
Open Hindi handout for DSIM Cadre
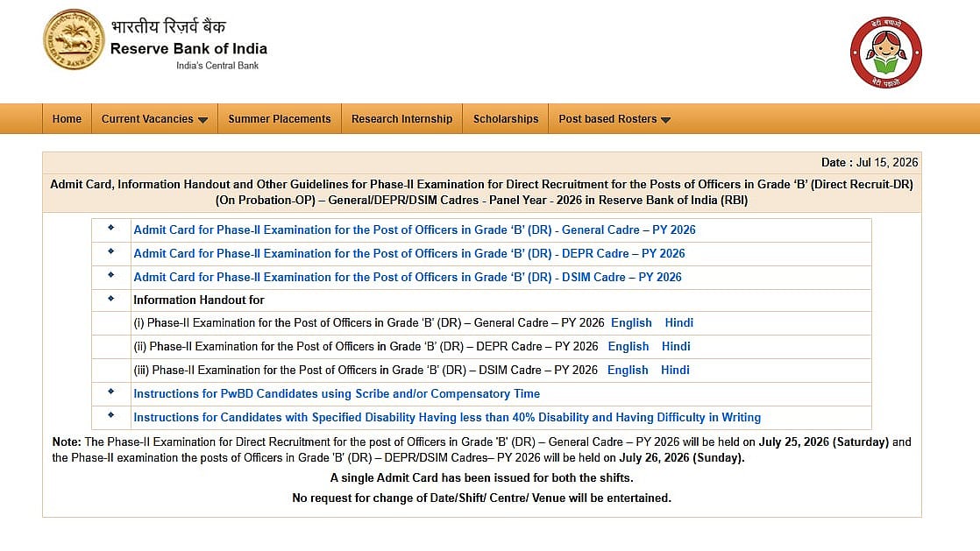tap(675, 371)
